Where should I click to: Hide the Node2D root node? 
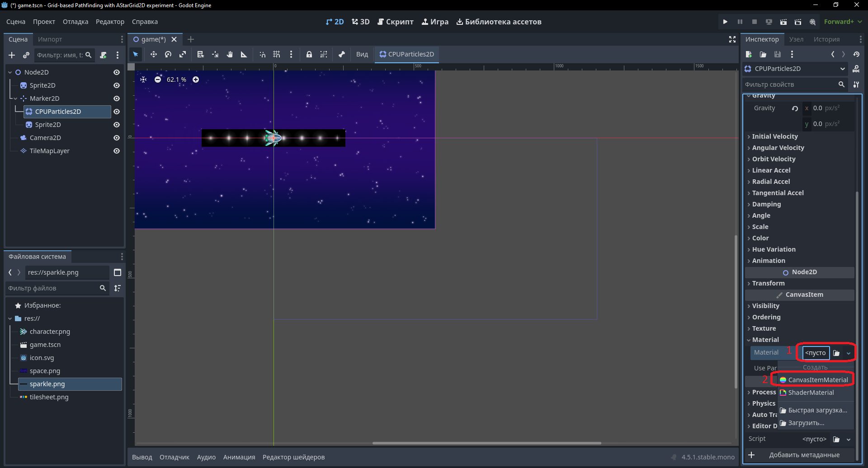(x=117, y=72)
